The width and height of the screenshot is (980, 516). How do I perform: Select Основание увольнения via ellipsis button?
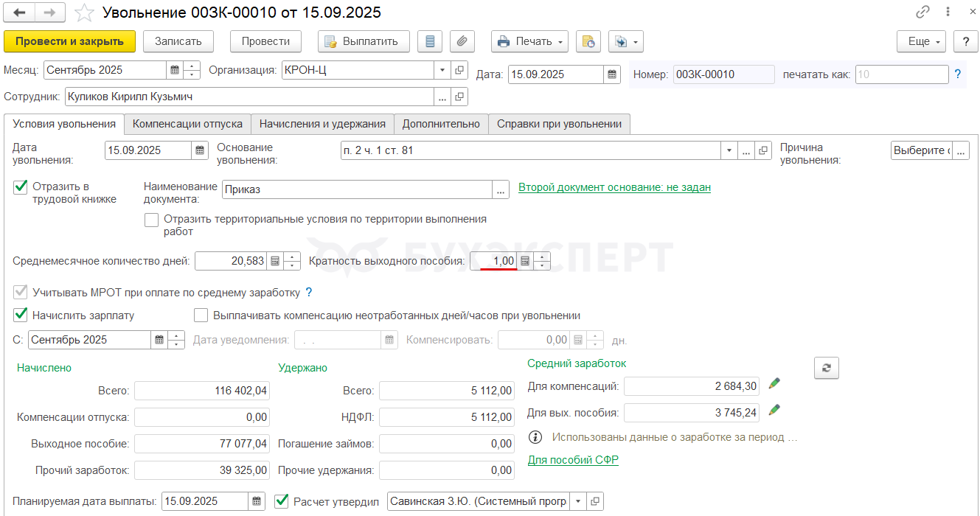pos(746,150)
